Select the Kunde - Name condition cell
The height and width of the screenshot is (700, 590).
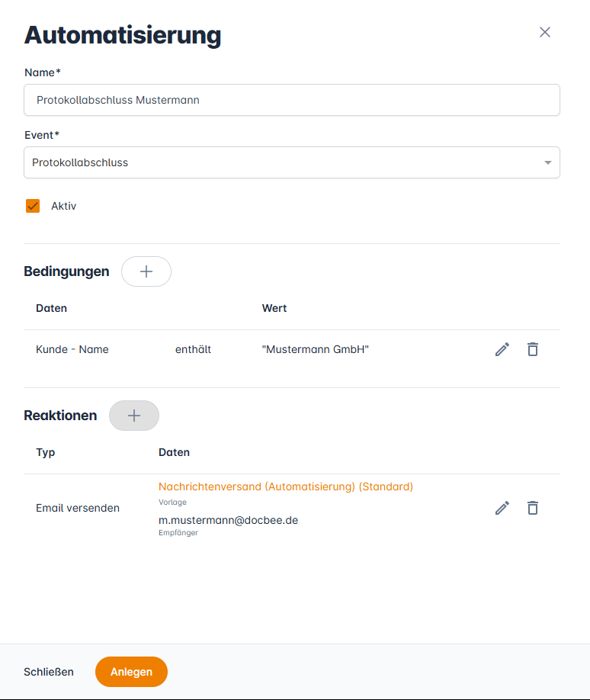click(x=72, y=349)
